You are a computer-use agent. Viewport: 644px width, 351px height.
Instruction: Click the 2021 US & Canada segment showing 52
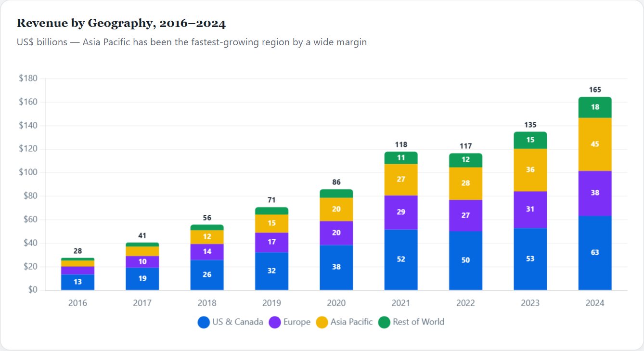pos(401,260)
